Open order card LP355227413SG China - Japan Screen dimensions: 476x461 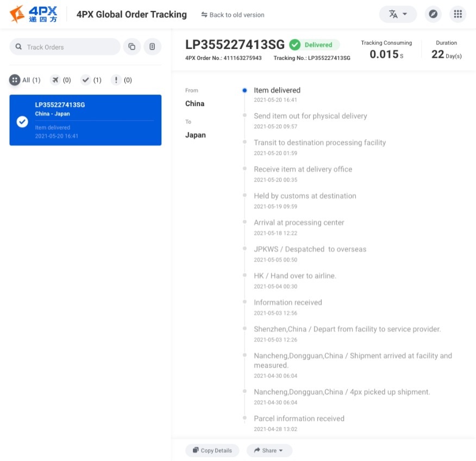click(85, 120)
